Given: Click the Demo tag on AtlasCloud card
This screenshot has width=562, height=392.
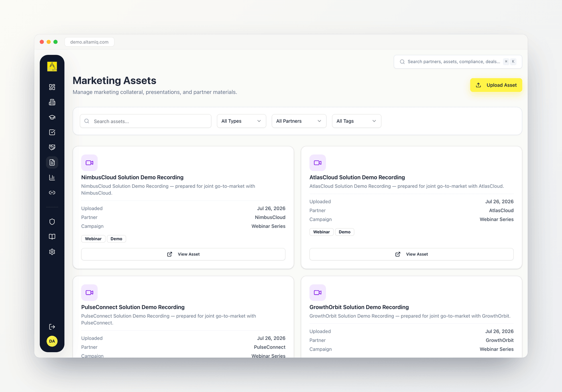Looking at the screenshot, I should (x=344, y=232).
